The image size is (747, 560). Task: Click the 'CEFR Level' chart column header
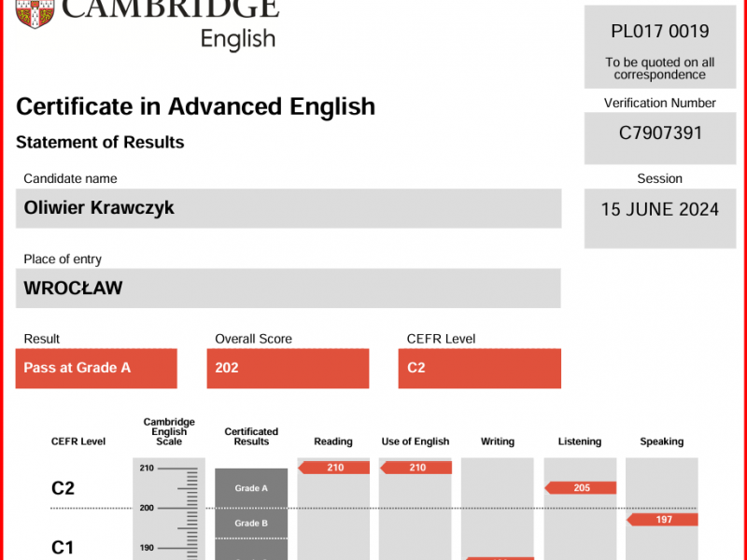[78, 441]
